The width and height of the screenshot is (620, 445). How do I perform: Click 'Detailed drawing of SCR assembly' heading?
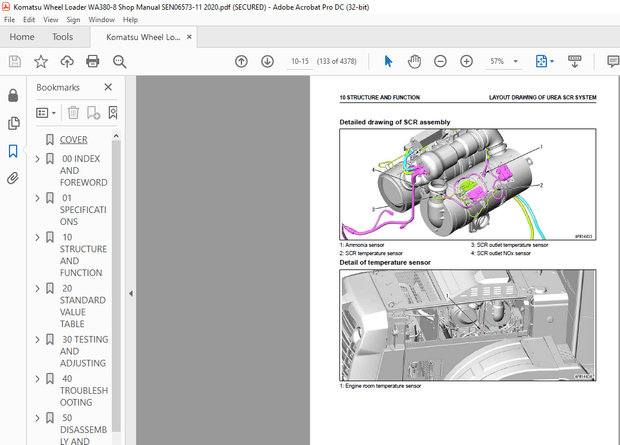click(395, 122)
